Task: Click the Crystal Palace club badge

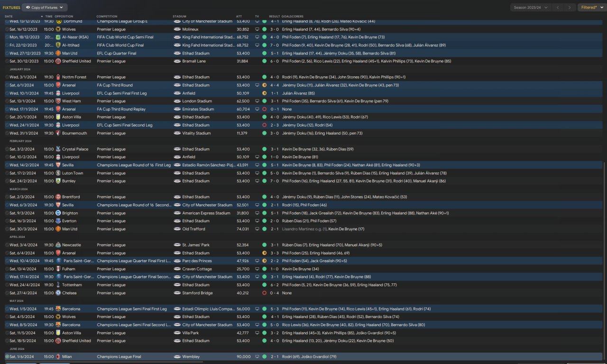Action: click(x=58, y=149)
